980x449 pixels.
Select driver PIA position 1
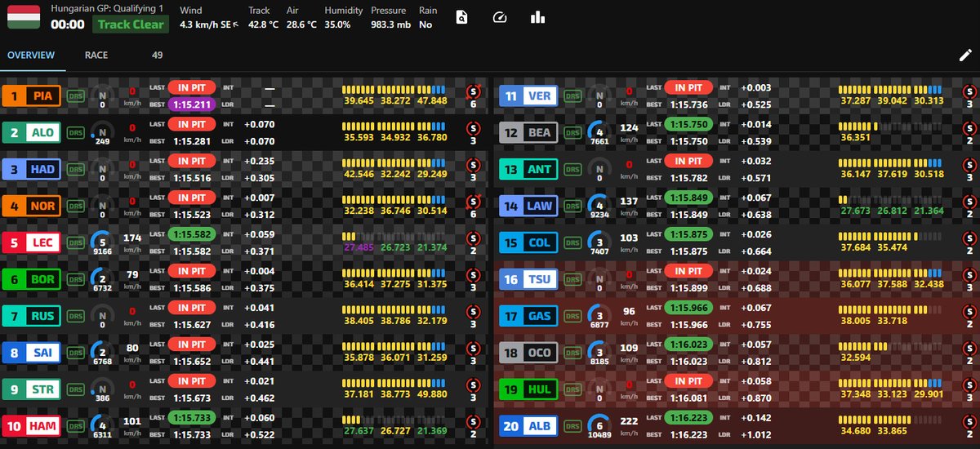(31, 96)
